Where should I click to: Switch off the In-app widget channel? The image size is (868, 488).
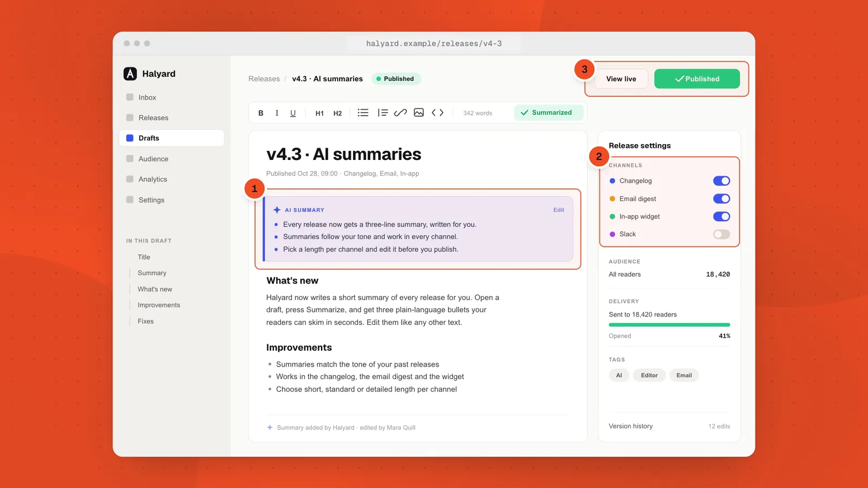pos(722,216)
